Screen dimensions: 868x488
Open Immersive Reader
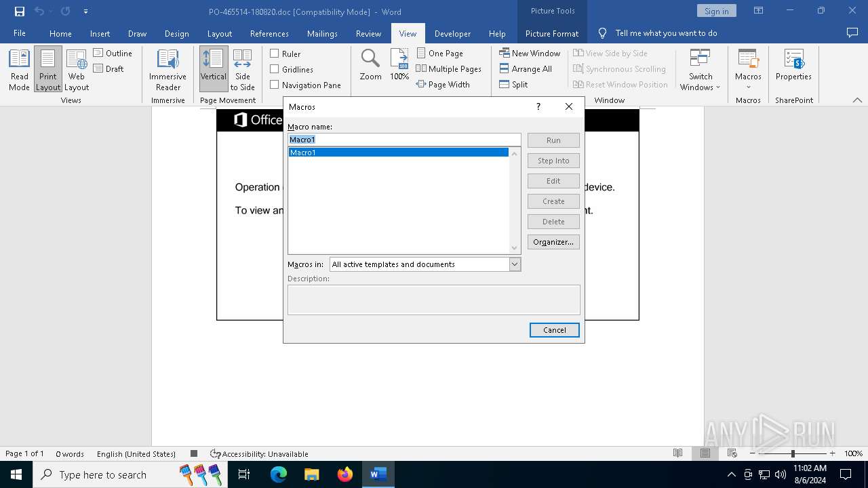pos(168,70)
